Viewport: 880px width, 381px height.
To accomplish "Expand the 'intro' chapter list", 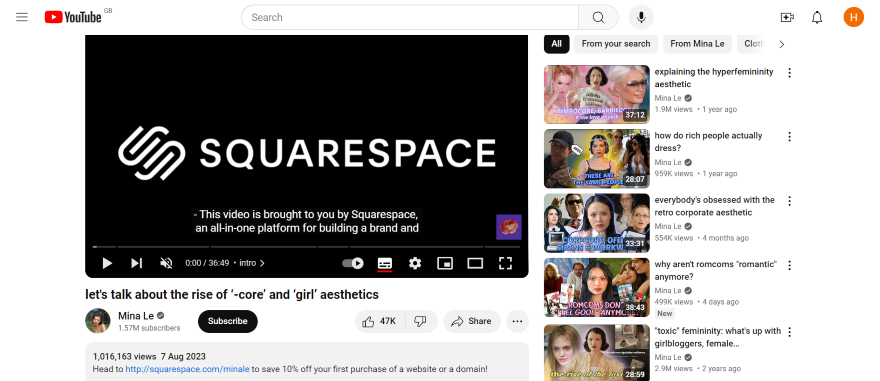I will (252, 263).
